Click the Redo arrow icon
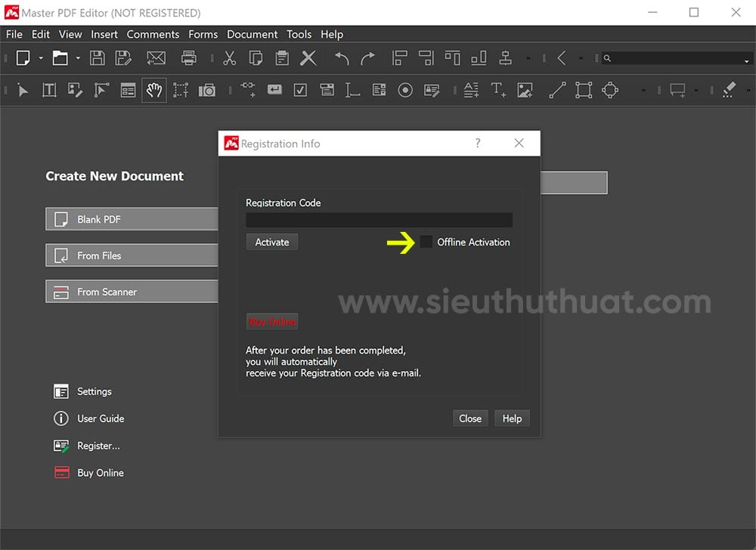 point(368,58)
